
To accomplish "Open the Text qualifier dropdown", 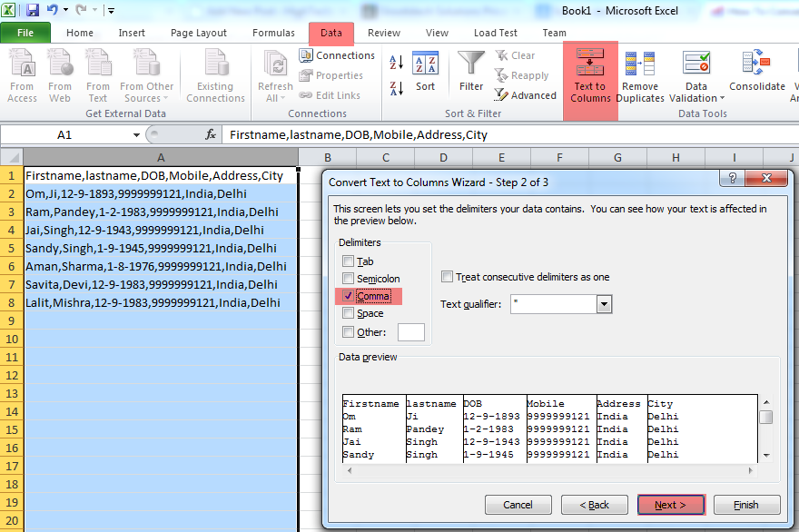I will click(x=604, y=304).
